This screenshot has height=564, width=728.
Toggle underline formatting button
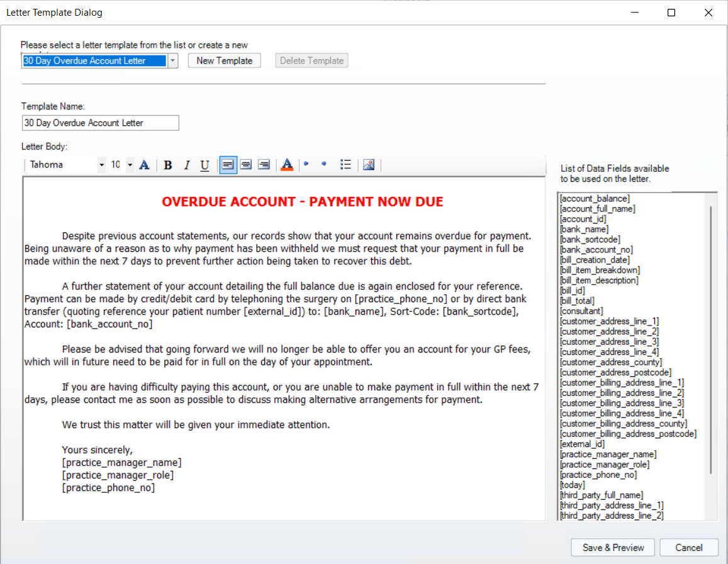coord(204,165)
